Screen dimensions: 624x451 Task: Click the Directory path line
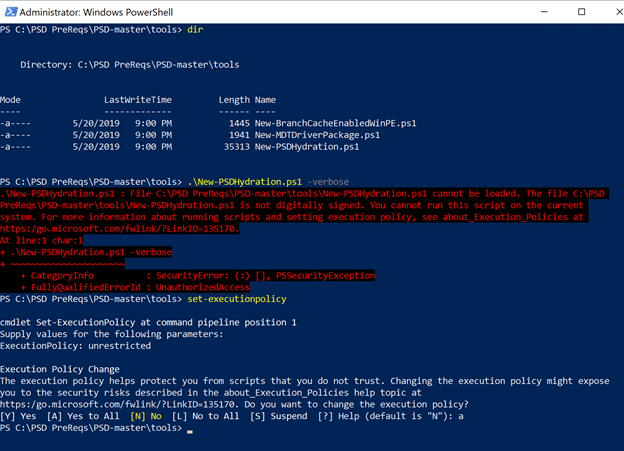(130, 65)
